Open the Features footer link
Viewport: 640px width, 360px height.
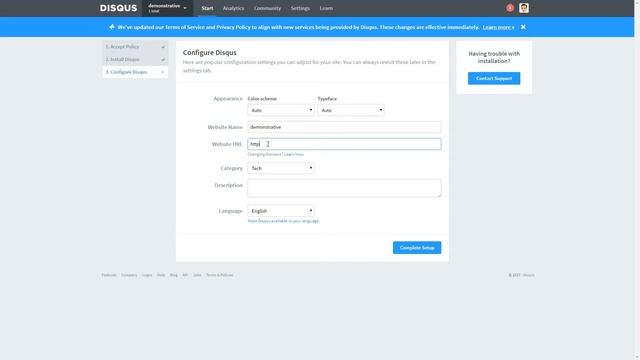tap(109, 275)
